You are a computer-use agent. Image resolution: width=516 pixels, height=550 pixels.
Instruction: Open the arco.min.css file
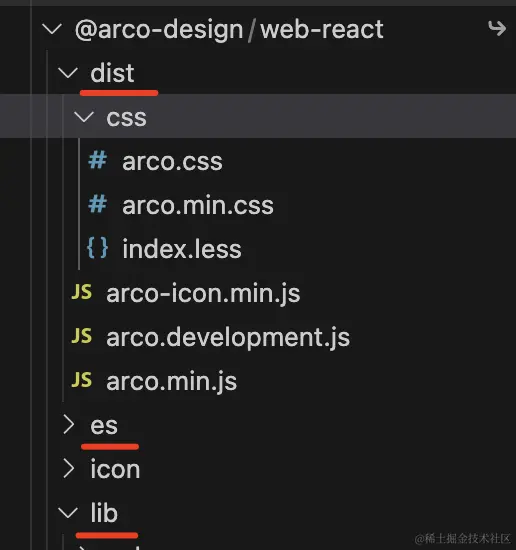click(x=198, y=206)
